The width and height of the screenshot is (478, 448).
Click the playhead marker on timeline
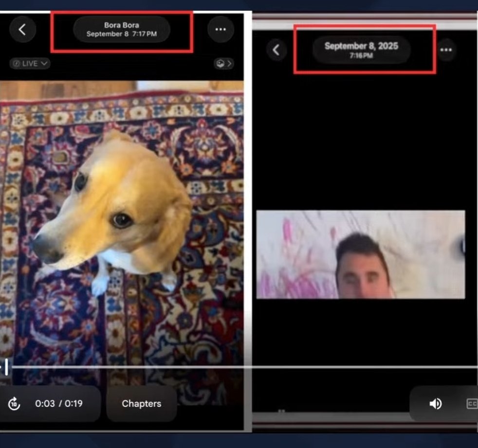click(x=6, y=367)
